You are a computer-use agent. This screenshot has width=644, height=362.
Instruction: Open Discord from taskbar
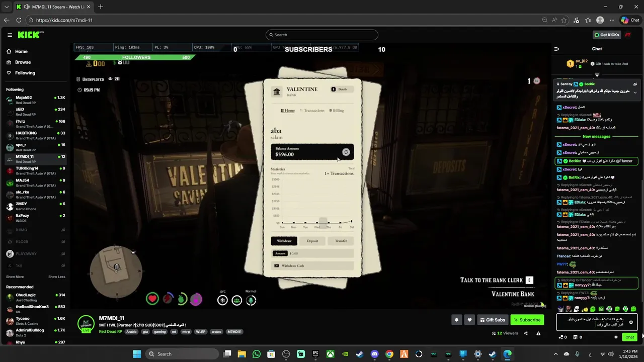pos(374,354)
